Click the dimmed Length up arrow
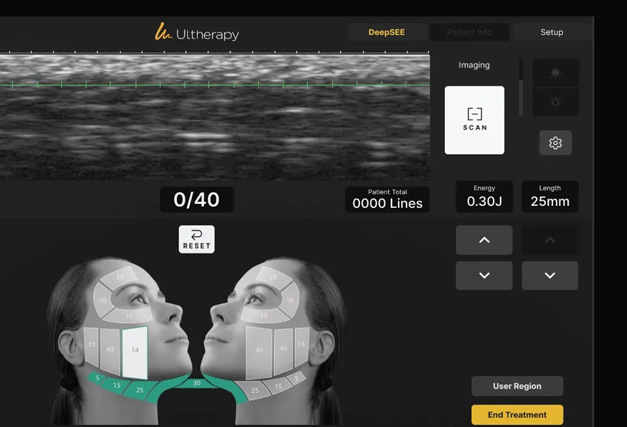 point(550,240)
